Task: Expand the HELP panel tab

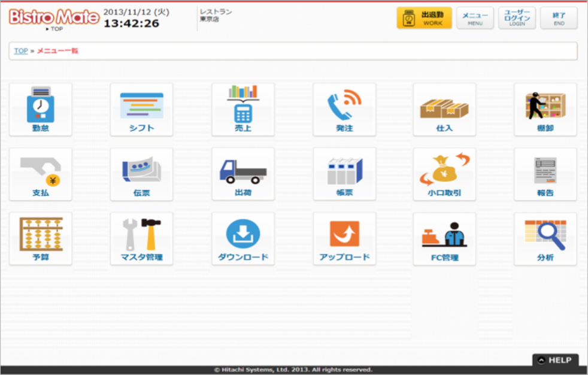Action: 555,360
